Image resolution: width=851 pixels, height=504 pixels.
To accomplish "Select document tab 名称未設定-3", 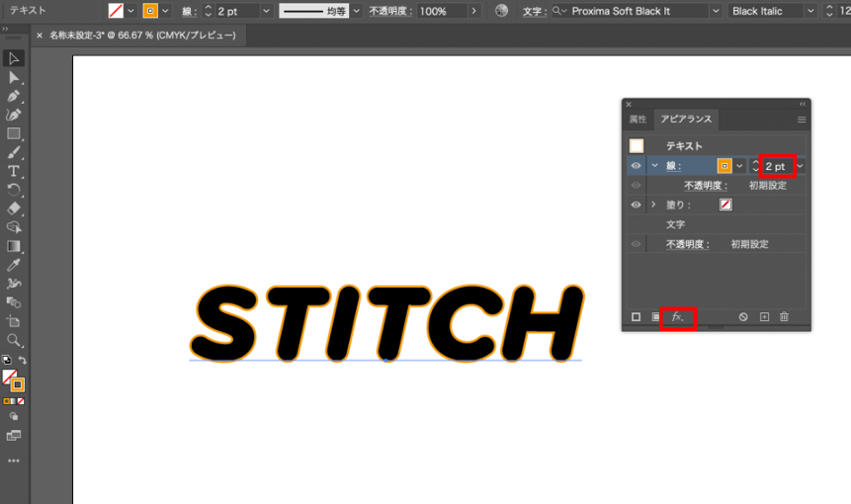I will pos(142,36).
